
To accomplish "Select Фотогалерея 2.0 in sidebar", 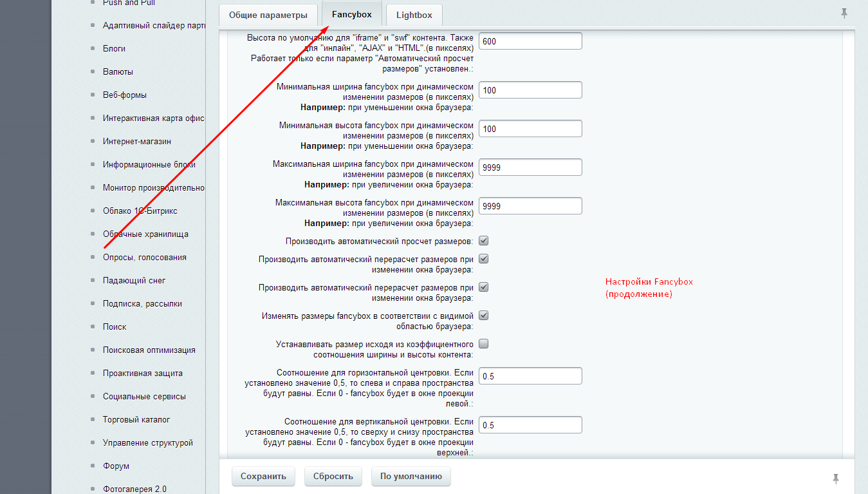I will 134,489.
